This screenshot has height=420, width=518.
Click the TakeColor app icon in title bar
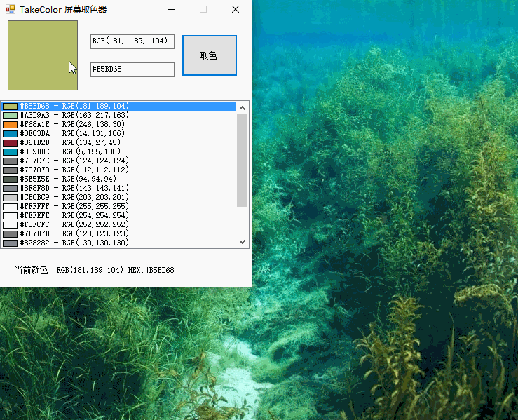tap(10, 9)
